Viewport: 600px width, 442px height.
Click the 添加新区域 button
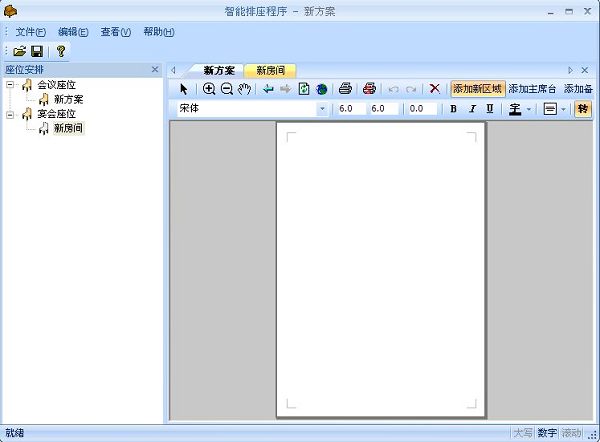(x=478, y=89)
